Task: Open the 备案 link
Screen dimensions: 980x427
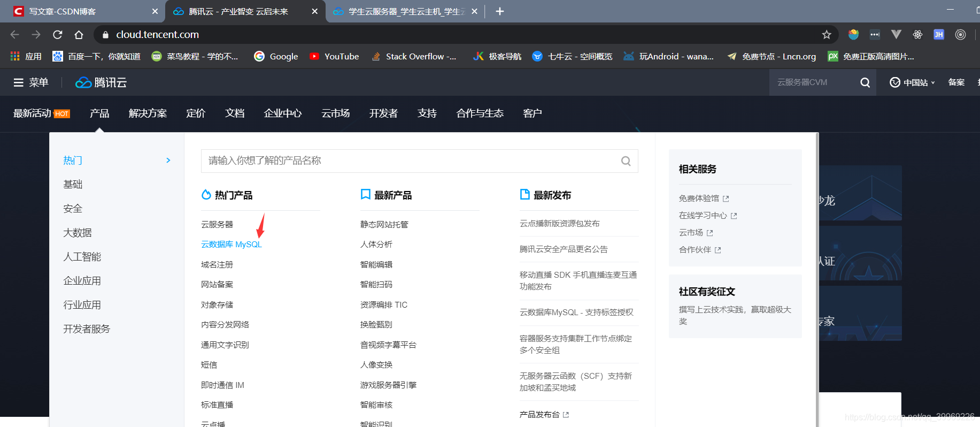Action: [x=956, y=82]
